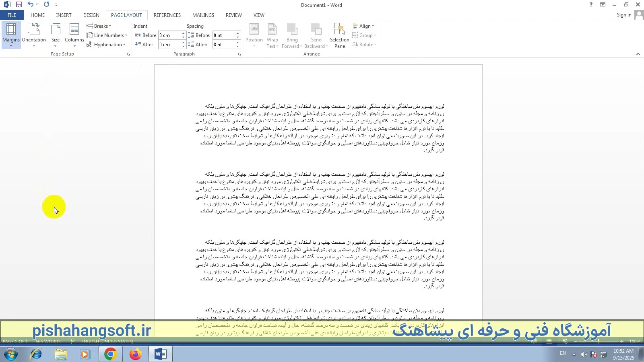Switch to the VIEW tab
This screenshot has height=362, width=644.
259,15
